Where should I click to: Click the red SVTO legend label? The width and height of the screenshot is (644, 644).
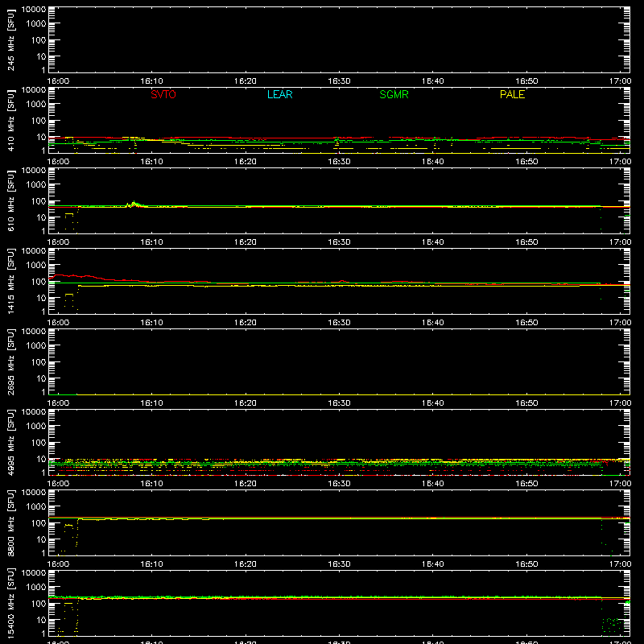[163, 94]
